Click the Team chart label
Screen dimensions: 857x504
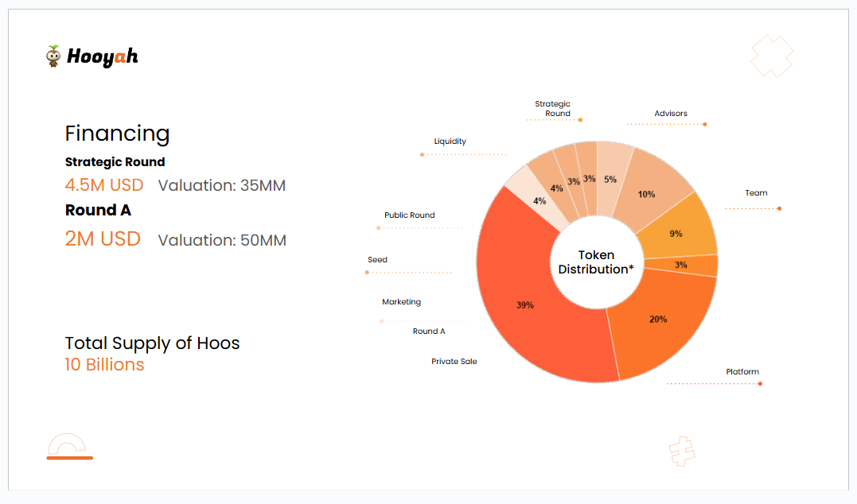[x=756, y=193]
